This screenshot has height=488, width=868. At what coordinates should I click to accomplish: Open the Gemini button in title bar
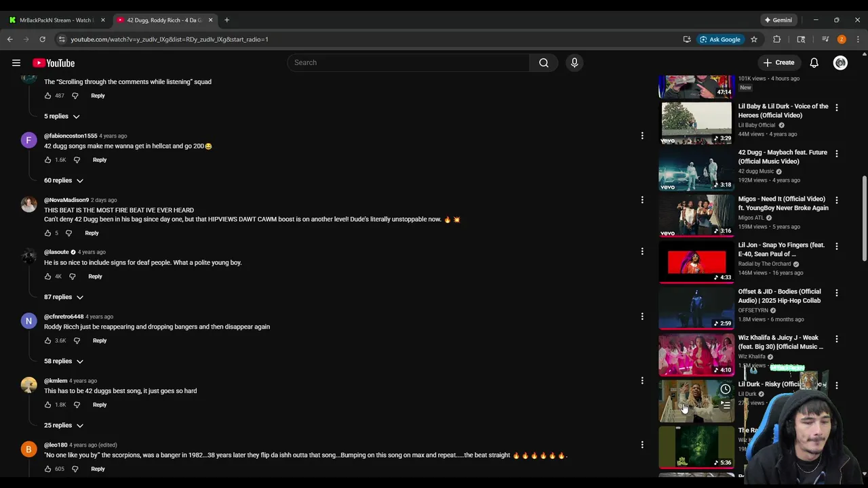tap(777, 20)
